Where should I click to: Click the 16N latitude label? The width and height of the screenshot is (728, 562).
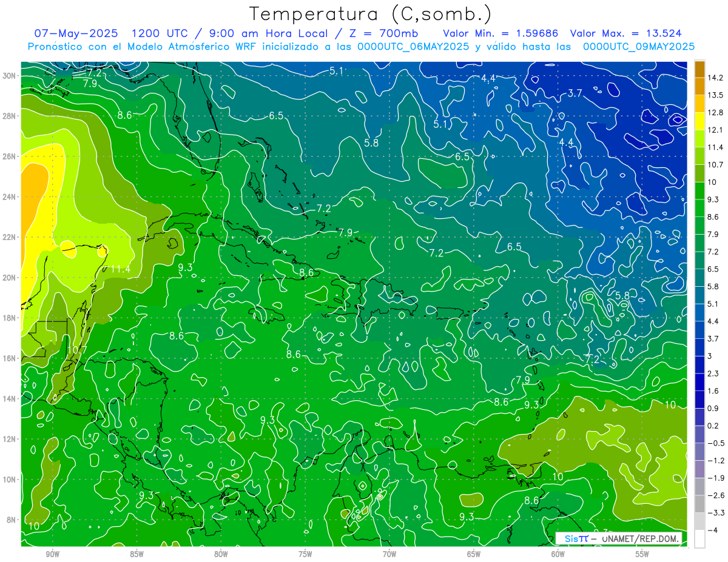tap(10, 358)
